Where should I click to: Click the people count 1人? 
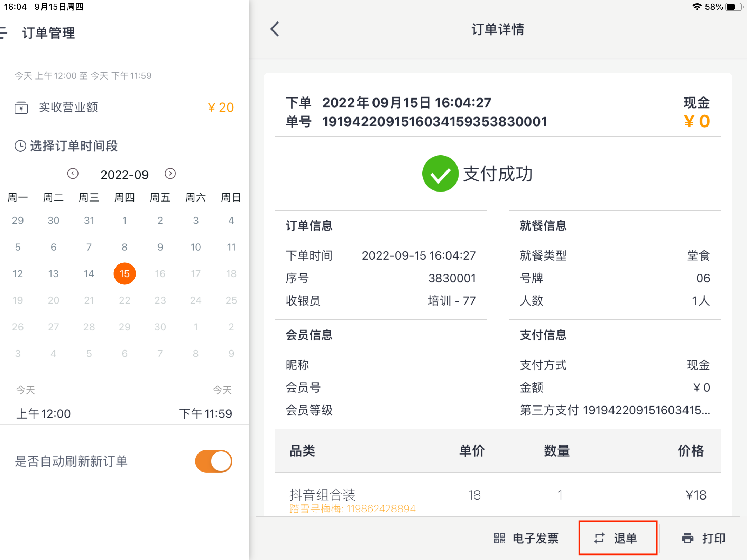(x=701, y=301)
